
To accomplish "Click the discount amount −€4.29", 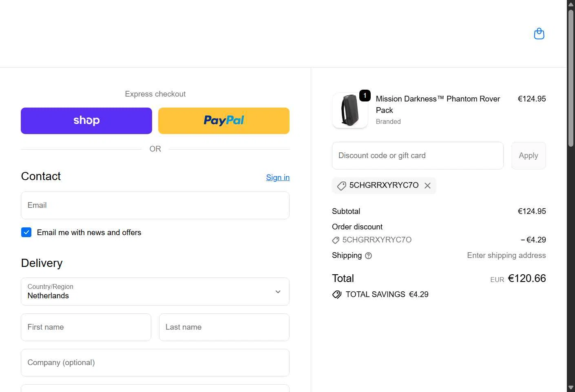I will 533,240.
